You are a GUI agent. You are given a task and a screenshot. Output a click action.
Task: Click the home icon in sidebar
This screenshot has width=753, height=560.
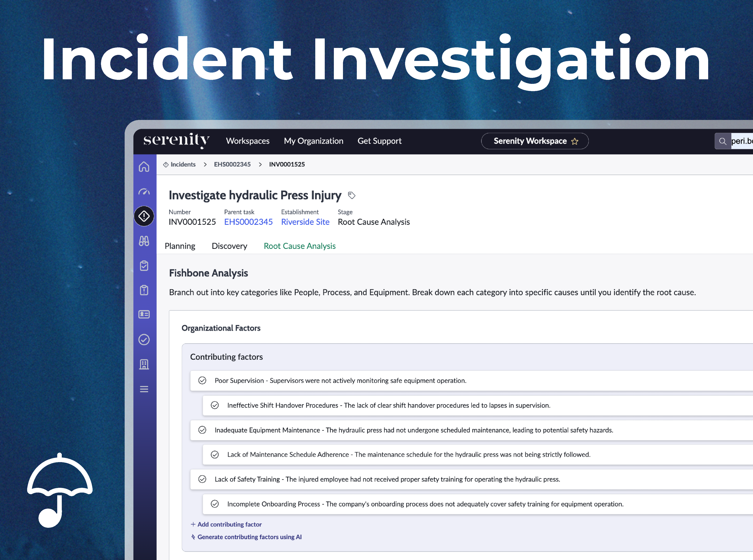point(144,166)
